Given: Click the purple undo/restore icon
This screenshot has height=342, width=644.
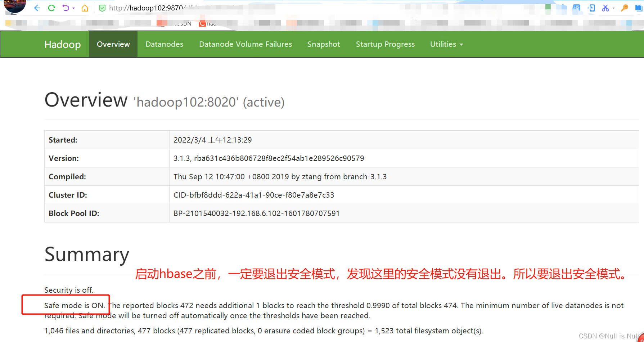Looking at the screenshot, I should coord(65,8).
